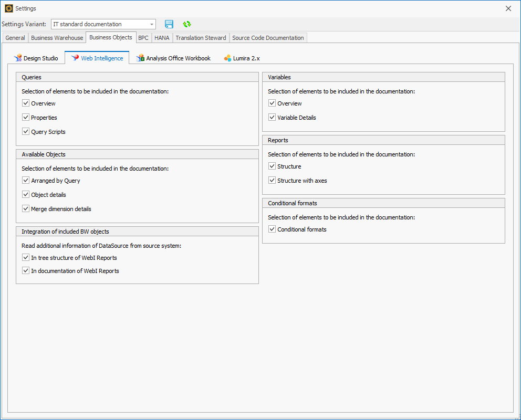Toggle the Conditional formats checkbox
Image resolution: width=521 pixels, height=420 pixels.
tap(272, 228)
